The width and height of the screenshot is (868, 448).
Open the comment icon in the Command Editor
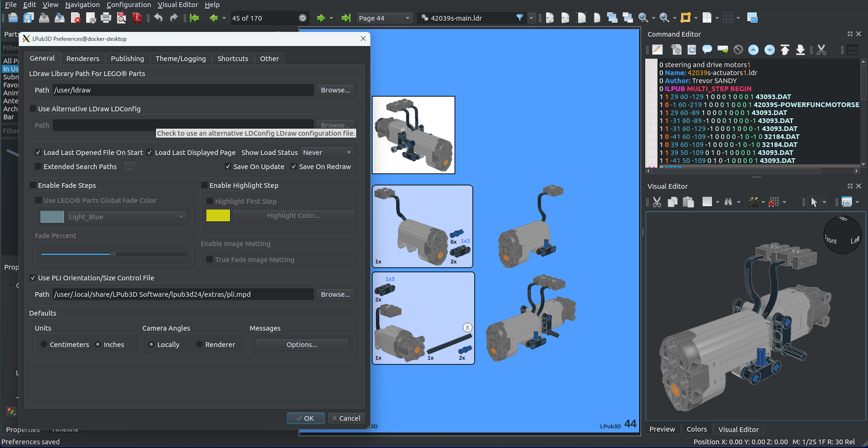(x=707, y=50)
